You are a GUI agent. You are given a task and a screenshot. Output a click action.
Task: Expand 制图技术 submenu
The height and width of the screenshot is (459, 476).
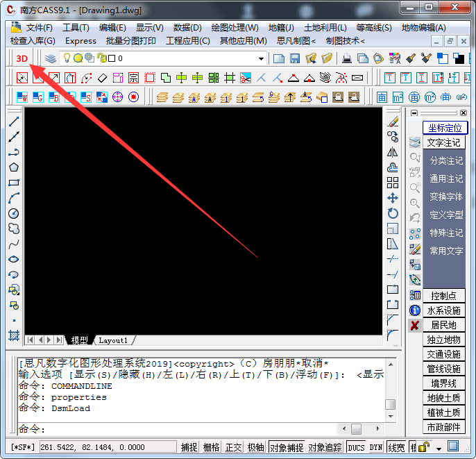[x=346, y=41]
